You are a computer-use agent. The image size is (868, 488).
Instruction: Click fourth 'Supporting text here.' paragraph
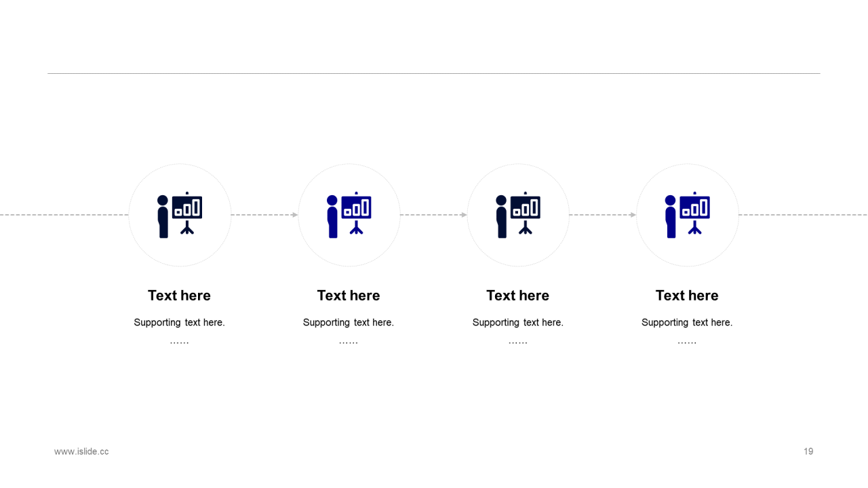coord(687,323)
